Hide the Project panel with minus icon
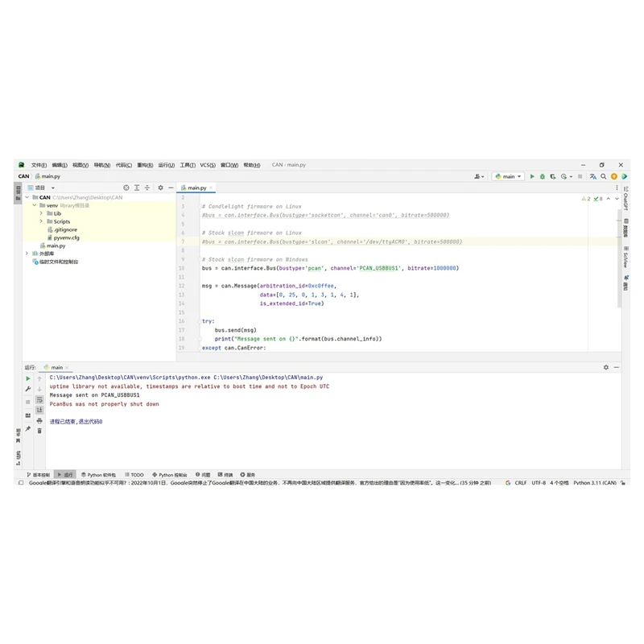This screenshot has height=644, width=644. click(x=171, y=188)
